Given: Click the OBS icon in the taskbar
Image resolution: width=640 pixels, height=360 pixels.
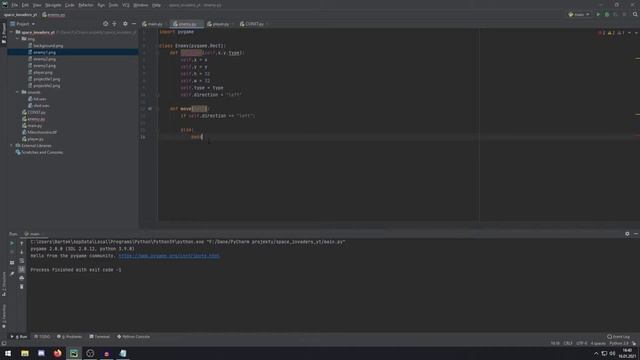Looking at the screenshot, I should (x=90, y=353).
